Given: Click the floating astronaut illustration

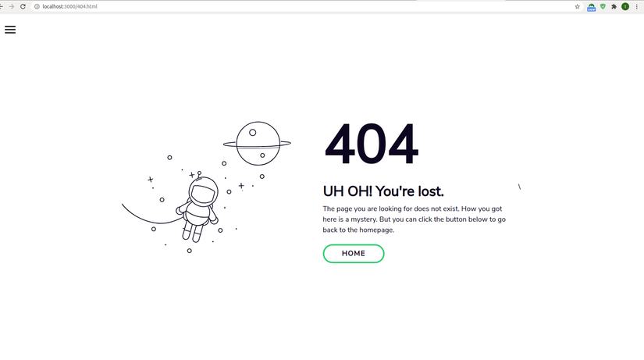Looking at the screenshot, I should (198, 209).
